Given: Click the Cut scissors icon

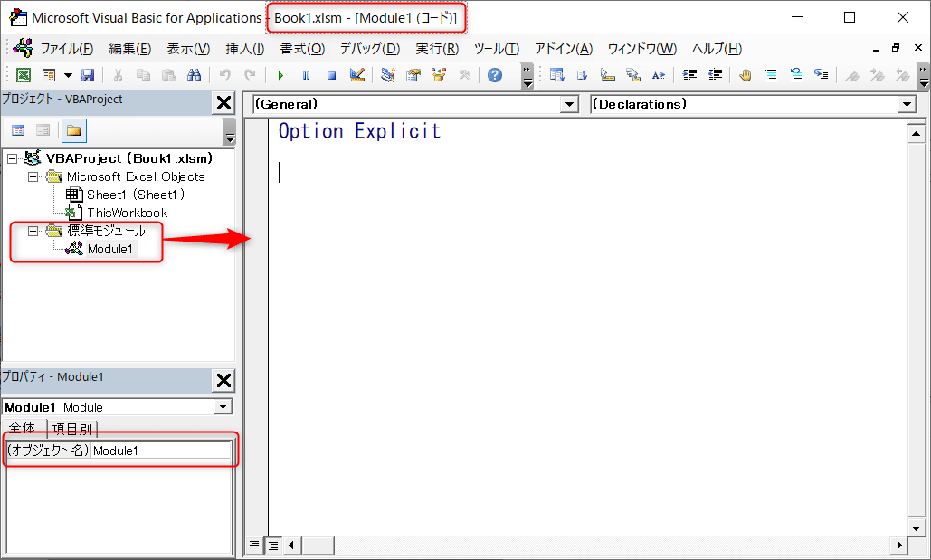Looking at the screenshot, I should coord(118,75).
